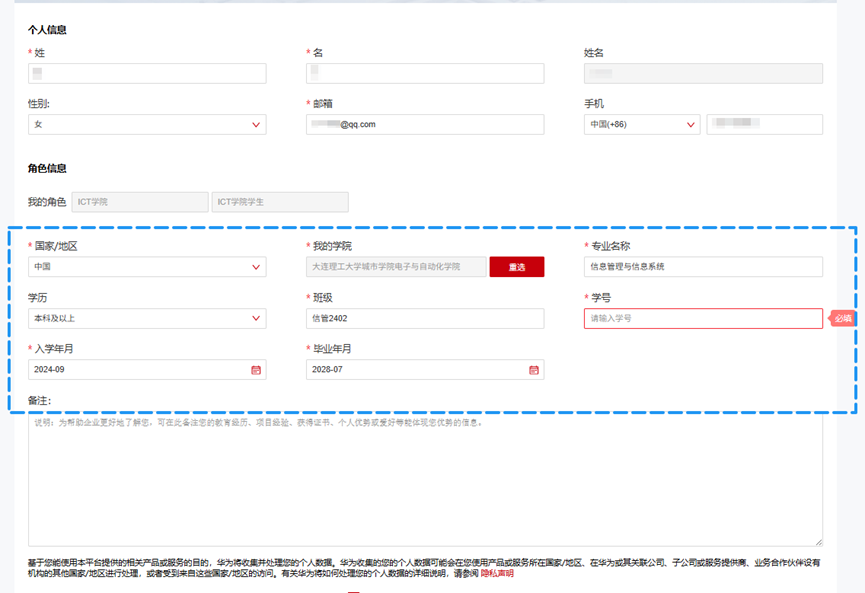Viewport: 865px width, 593px height.
Task: Click the 入学年月 field showing 2024-09
Action: [x=147, y=370]
